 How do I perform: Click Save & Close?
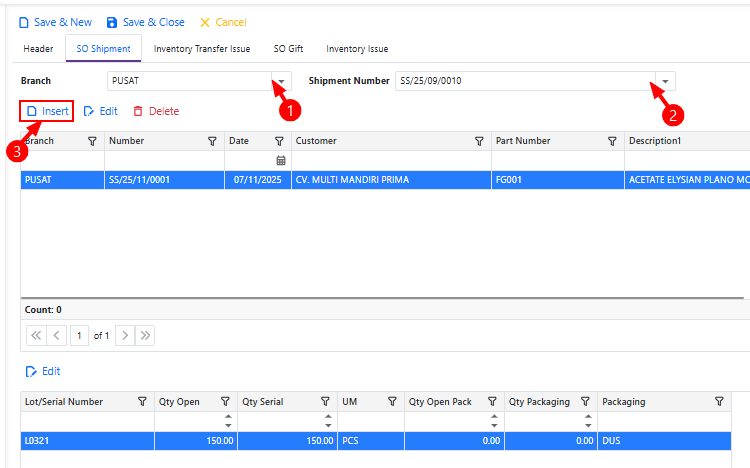pyautogui.click(x=145, y=22)
